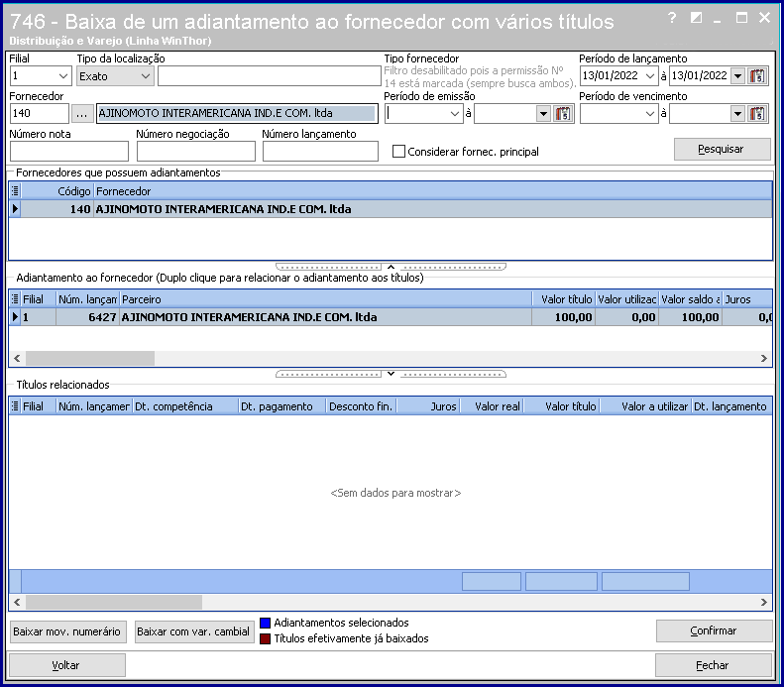Viewport: 784px width, 687px height.
Task: Sort by Dt. competência column header
Action: click(x=185, y=406)
